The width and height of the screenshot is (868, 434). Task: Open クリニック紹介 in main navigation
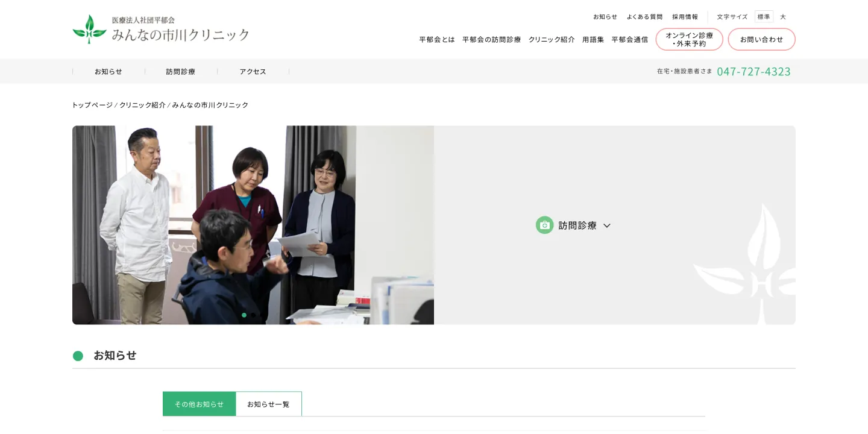552,40
